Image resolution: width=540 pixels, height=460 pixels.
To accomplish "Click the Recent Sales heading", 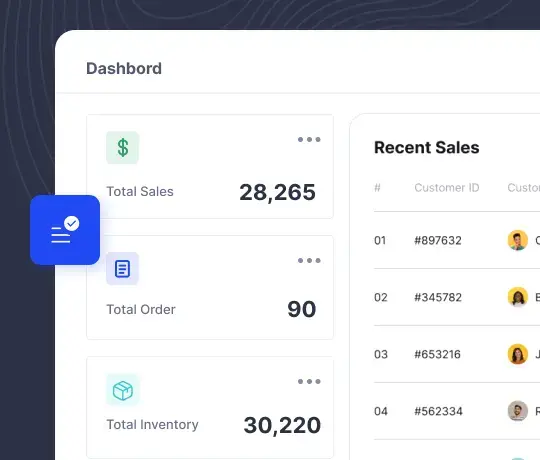I will [x=427, y=147].
